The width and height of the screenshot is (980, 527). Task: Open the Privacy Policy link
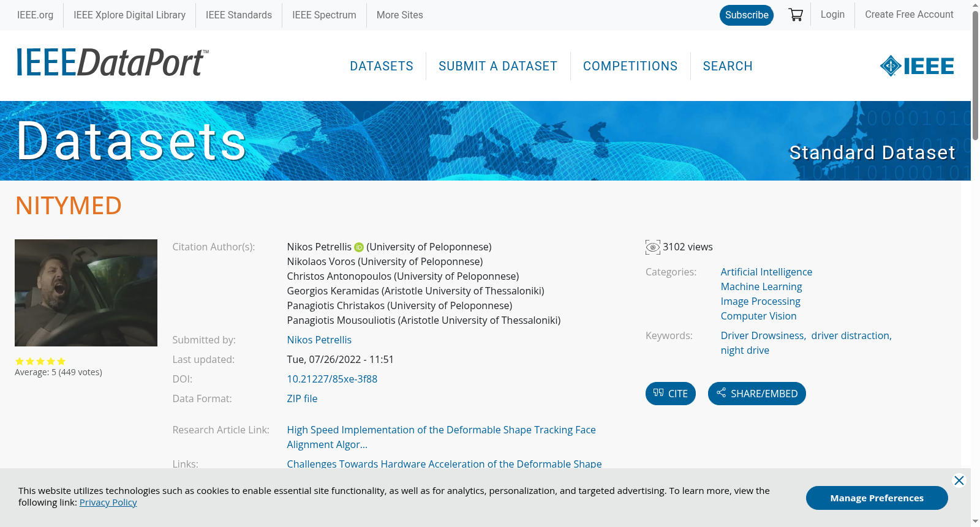click(108, 503)
